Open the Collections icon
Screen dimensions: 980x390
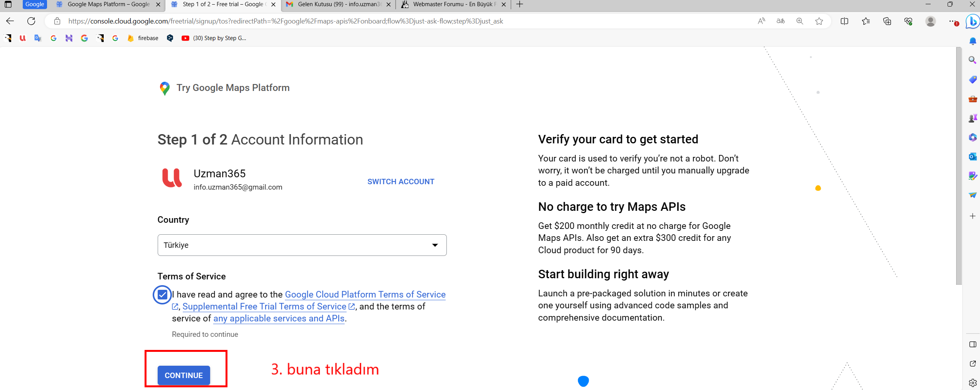coord(887,21)
